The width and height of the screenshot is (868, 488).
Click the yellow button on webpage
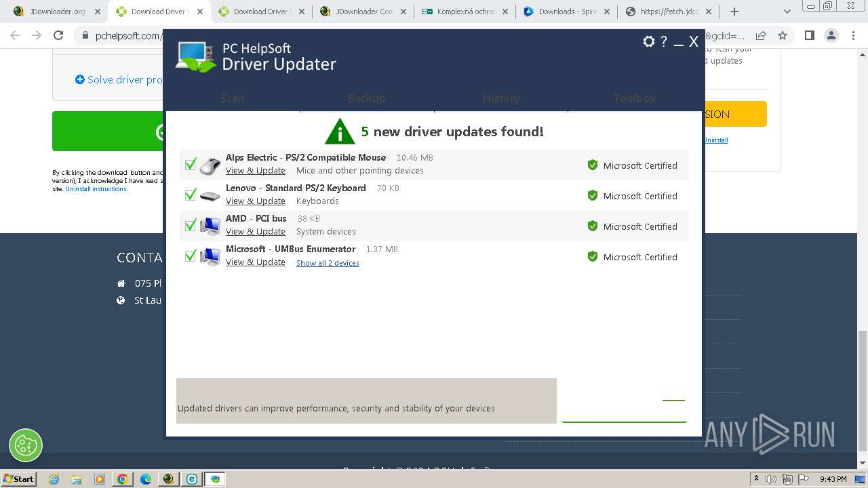coord(736,114)
